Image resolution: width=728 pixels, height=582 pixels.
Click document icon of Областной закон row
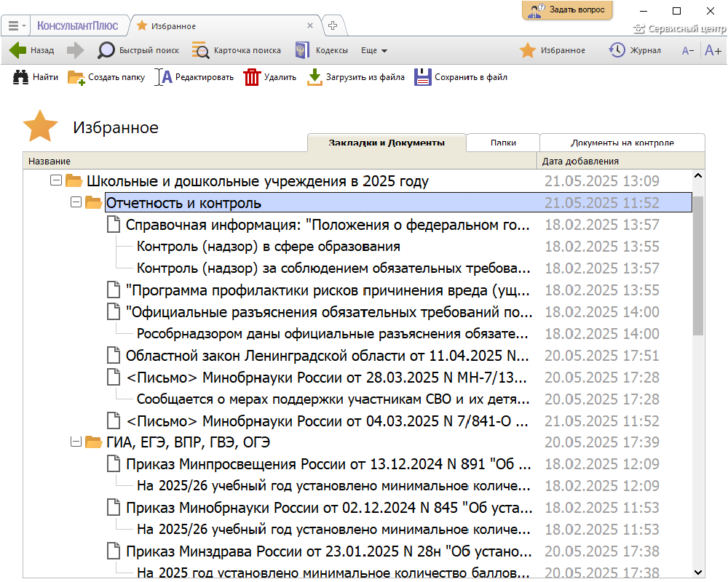114,355
